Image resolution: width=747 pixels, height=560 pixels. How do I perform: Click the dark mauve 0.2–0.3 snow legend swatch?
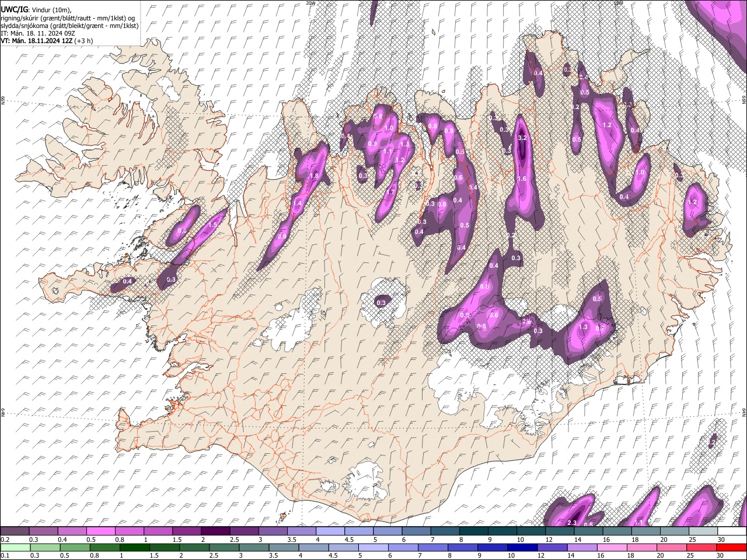click(15, 531)
